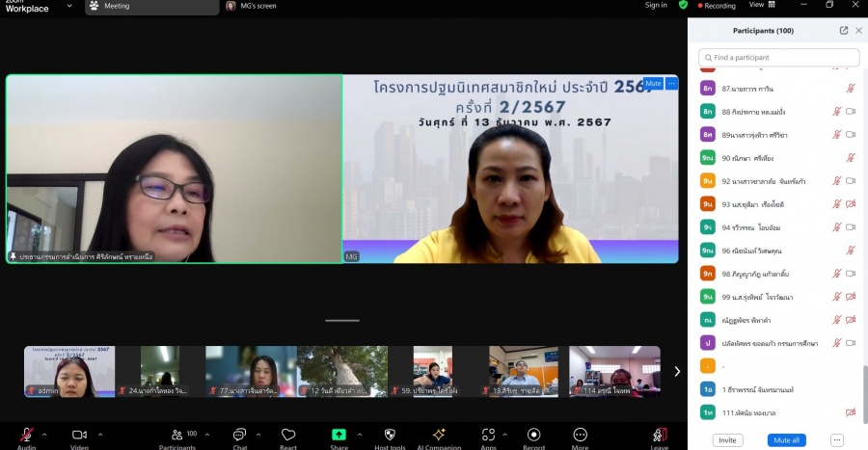The width and height of the screenshot is (868, 450).
Task: Click the red Leave meeting icon
Action: point(660,435)
